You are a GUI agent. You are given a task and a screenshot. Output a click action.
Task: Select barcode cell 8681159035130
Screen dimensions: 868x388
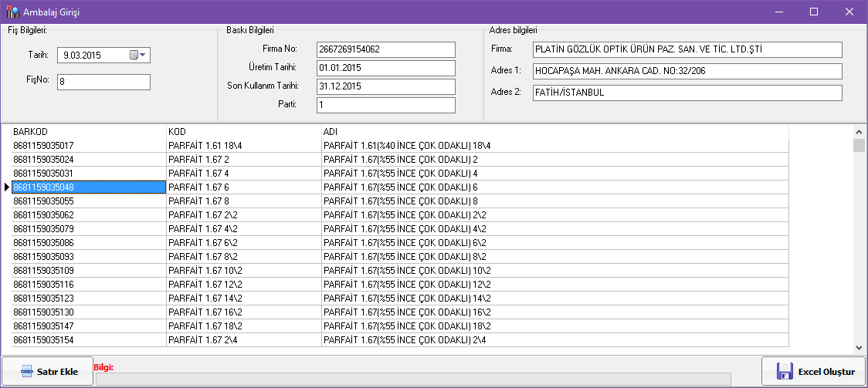coord(89,312)
